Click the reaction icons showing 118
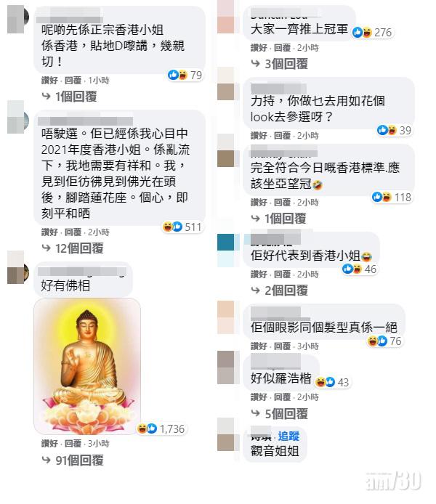The height and width of the screenshot is (504, 436). [x=392, y=197]
